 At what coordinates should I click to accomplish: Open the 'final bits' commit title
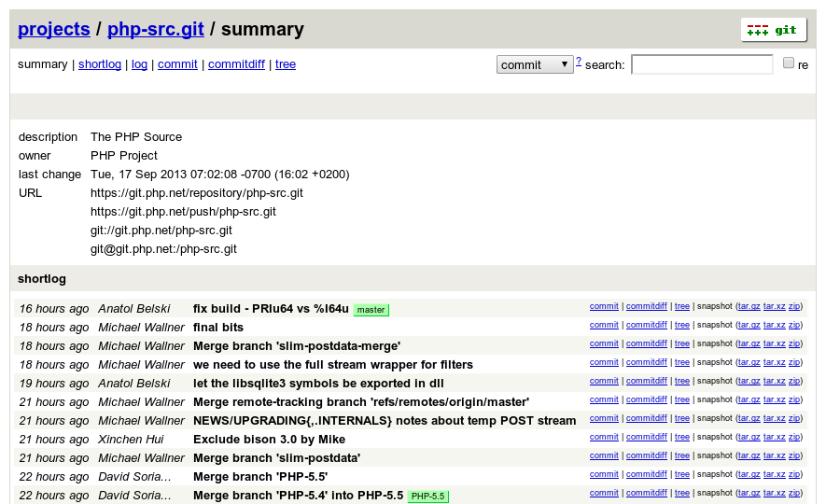coord(218,327)
